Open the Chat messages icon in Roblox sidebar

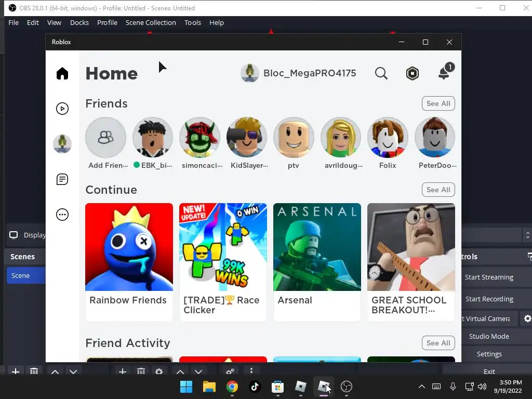(62, 179)
